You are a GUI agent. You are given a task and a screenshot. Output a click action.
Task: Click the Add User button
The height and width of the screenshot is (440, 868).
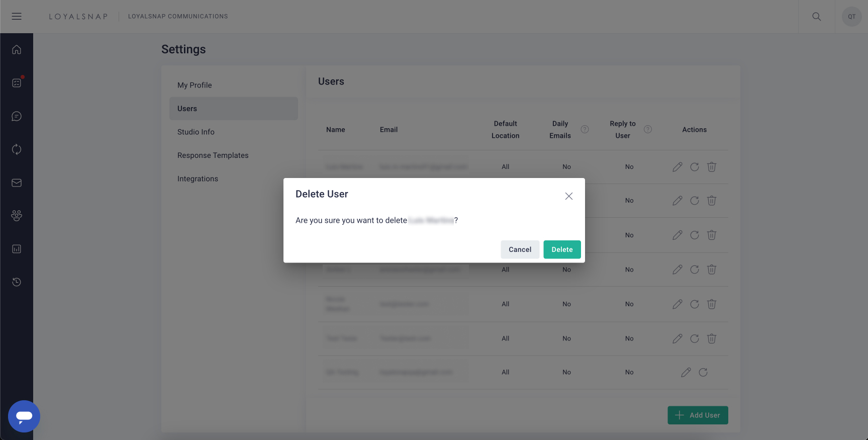click(698, 415)
